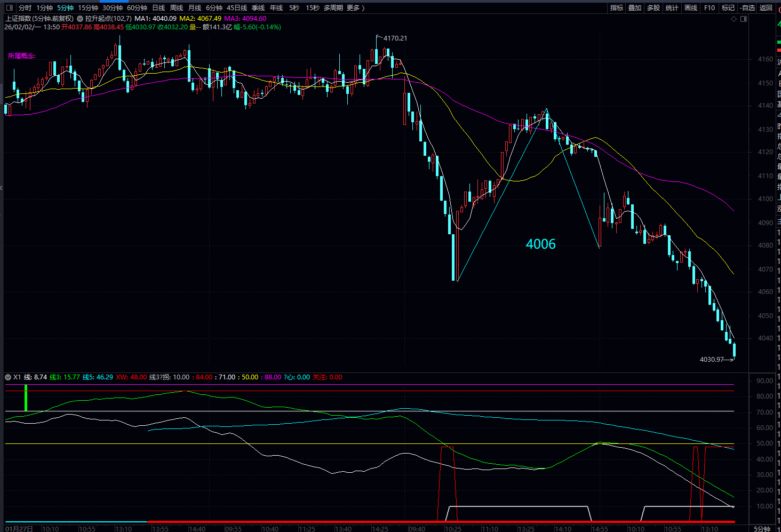Click the diamond icon at chart top-right
The image size is (781, 532).
point(734,19)
